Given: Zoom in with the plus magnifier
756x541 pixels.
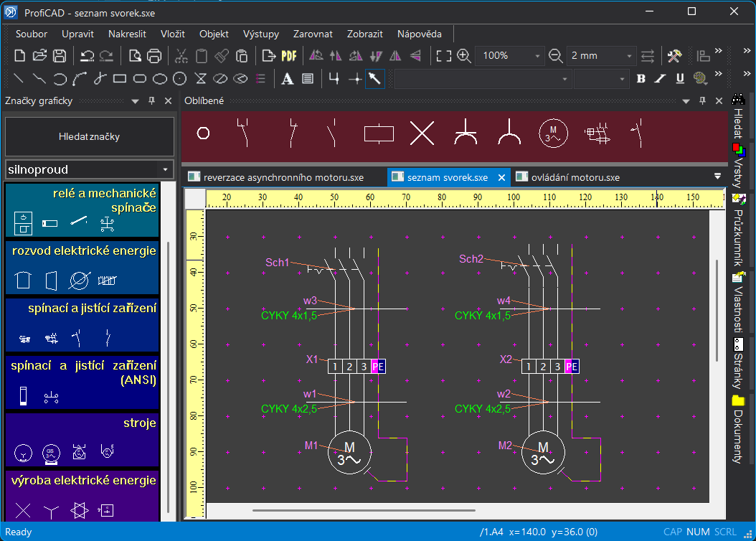Looking at the screenshot, I should pos(464,56).
